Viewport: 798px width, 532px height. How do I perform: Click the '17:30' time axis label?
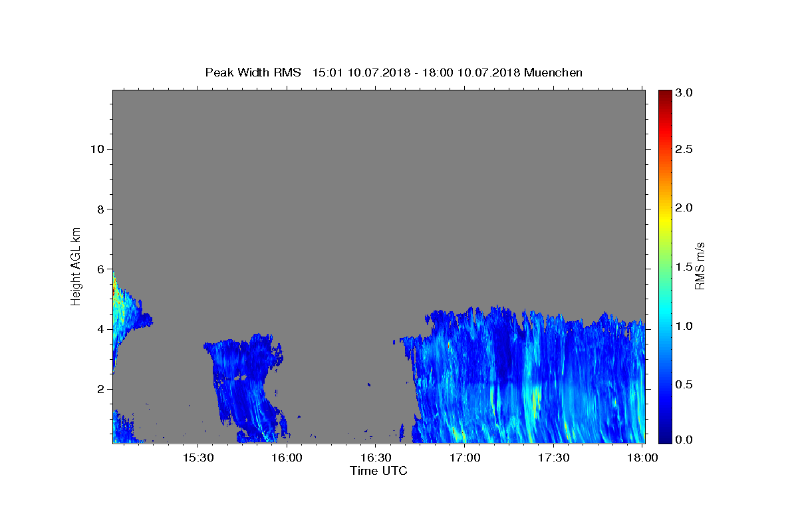coord(554,458)
